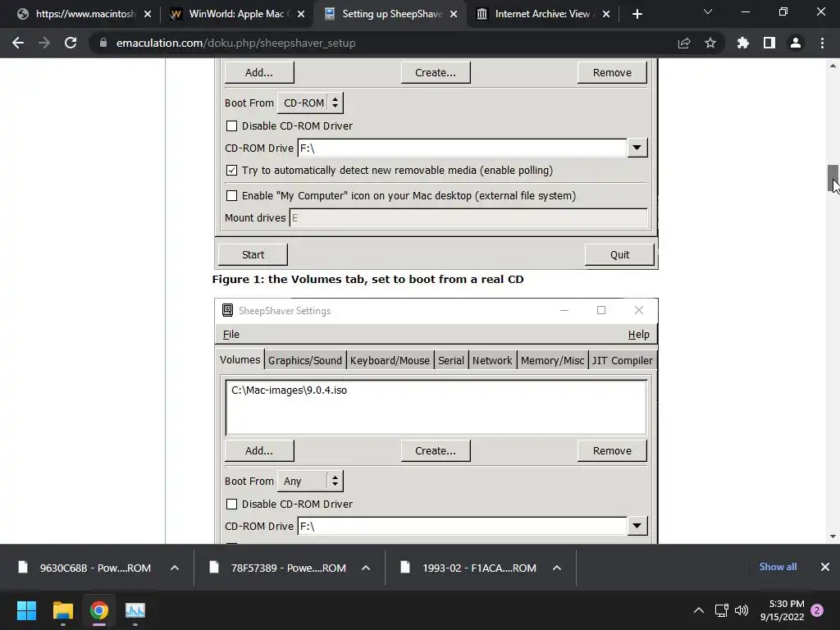Open the Windows Start menu
Screen dimensions: 840x630
click(x=26, y=610)
